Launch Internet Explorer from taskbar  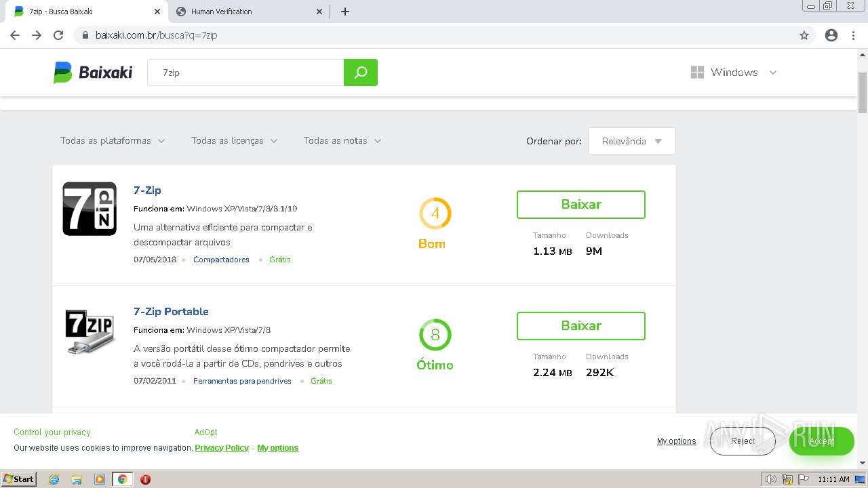pyautogui.click(x=54, y=479)
